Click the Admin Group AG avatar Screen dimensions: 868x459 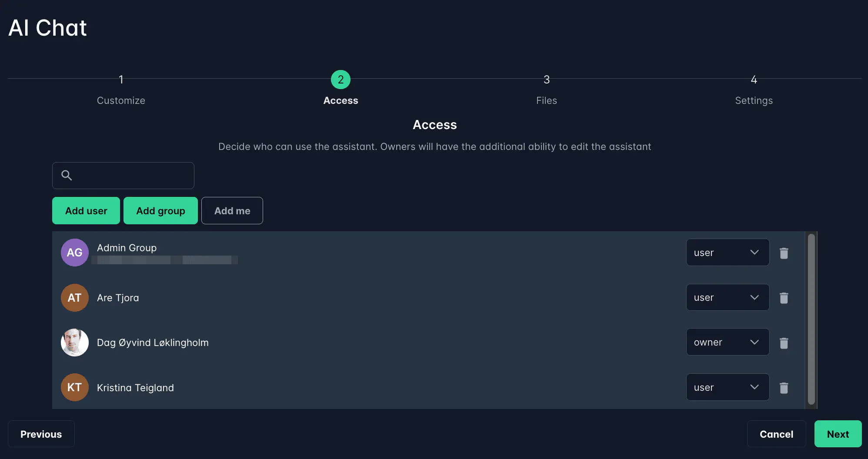(x=75, y=253)
